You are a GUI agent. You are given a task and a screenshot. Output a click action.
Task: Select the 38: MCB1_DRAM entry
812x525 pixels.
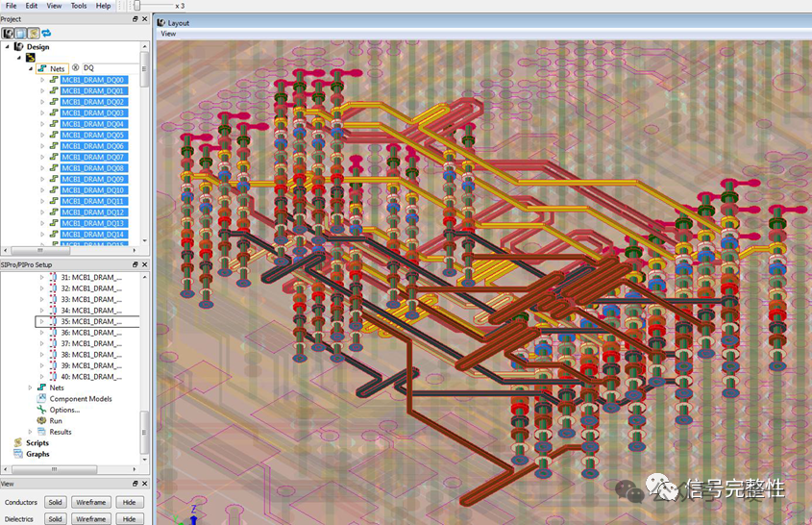[91, 355]
